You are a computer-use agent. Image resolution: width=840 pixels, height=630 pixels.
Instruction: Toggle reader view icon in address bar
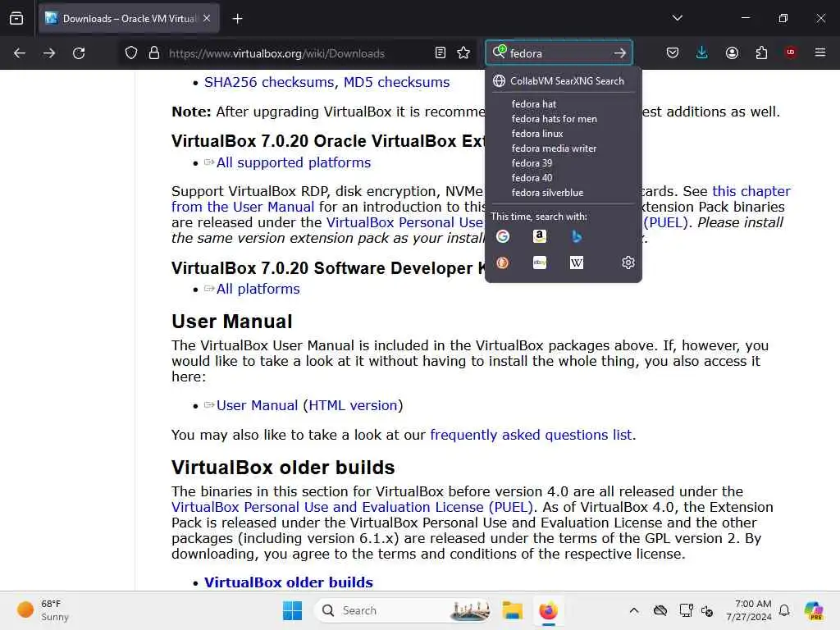tap(441, 53)
